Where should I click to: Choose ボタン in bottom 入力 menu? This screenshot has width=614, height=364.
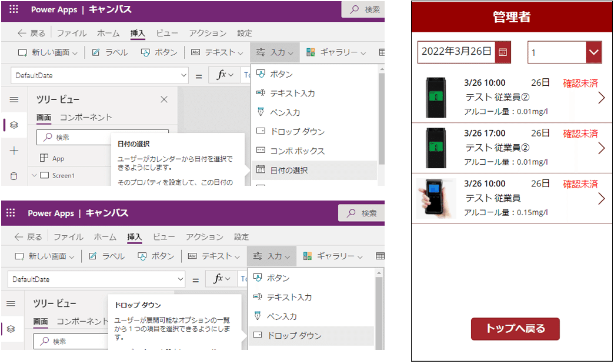[x=311, y=278]
